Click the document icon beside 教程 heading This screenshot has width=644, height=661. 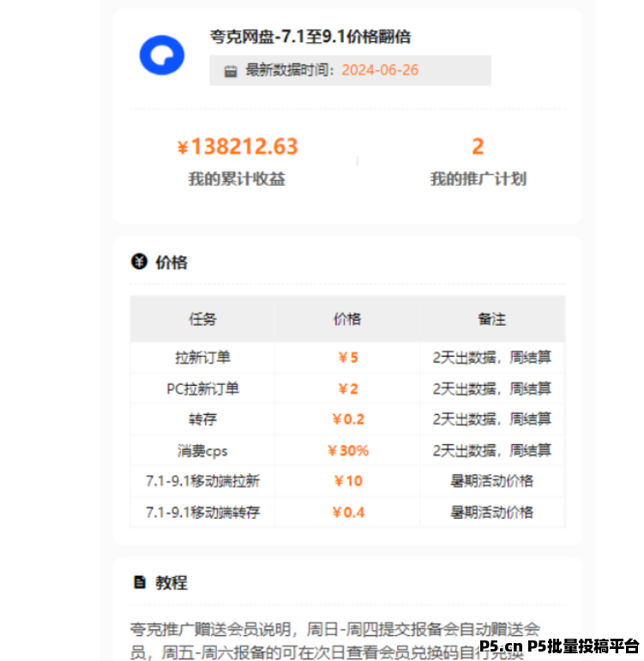click(x=139, y=582)
